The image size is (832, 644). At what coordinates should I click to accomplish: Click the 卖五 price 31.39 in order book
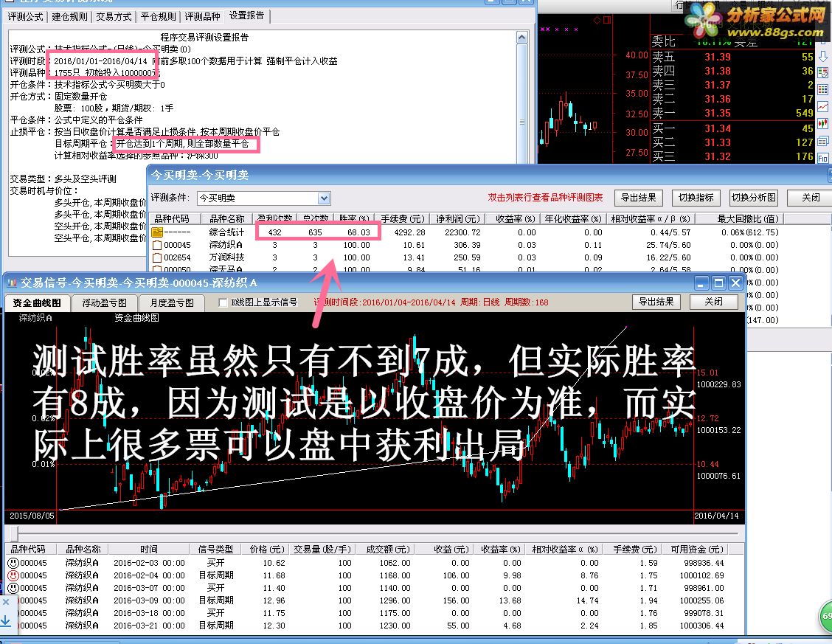point(718,57)
